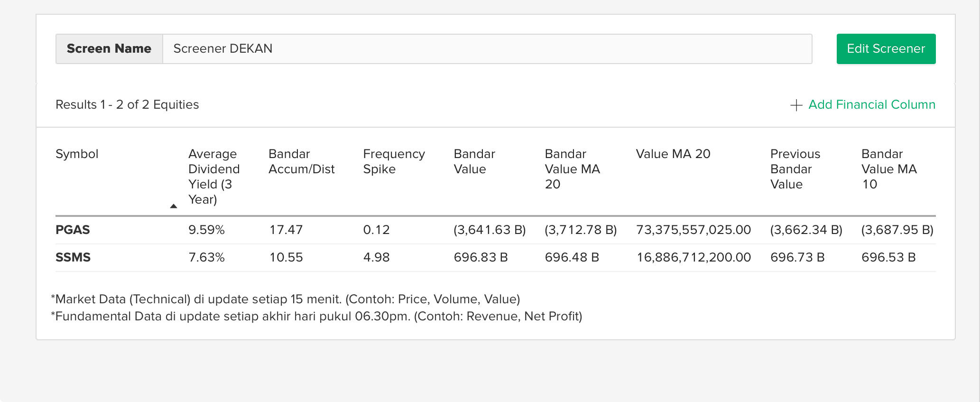Image resolution: width=980 pixels, height=402 pixels.
Task: Click the sort arrow under Symbol column
Action: point(174,206)
